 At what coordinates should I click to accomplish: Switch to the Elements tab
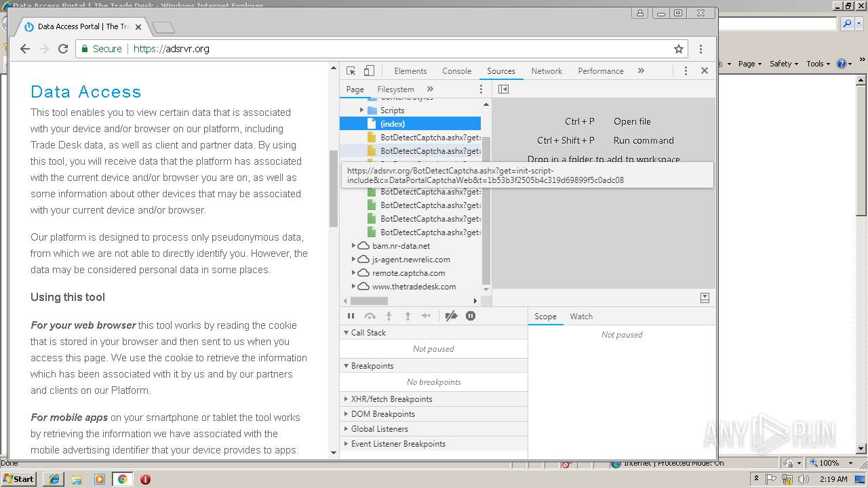click(410, 70)
